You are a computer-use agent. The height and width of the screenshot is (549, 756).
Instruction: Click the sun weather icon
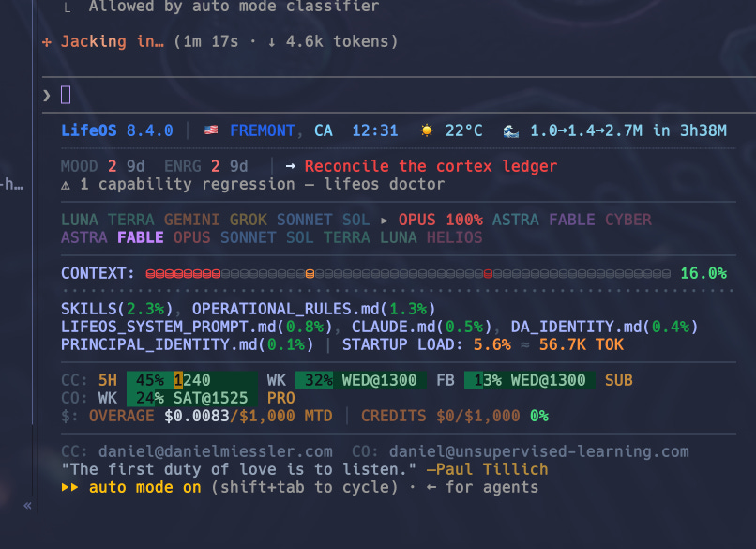click(427, 130)
